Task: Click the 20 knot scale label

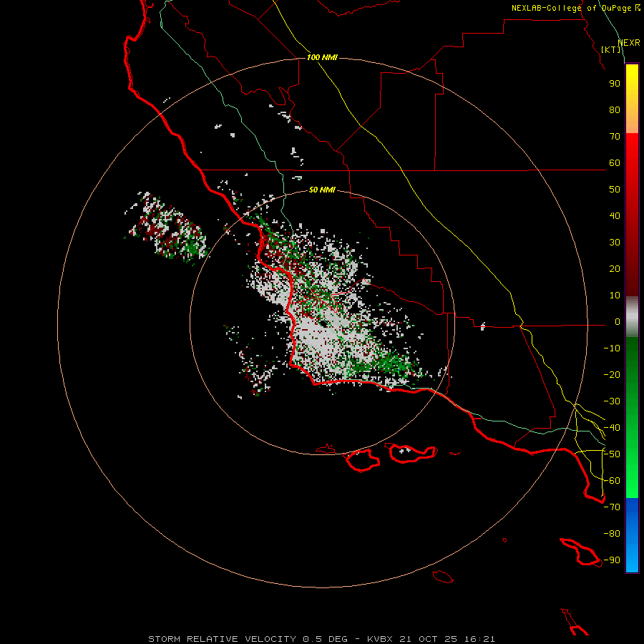Action: [x=615, y=268]
